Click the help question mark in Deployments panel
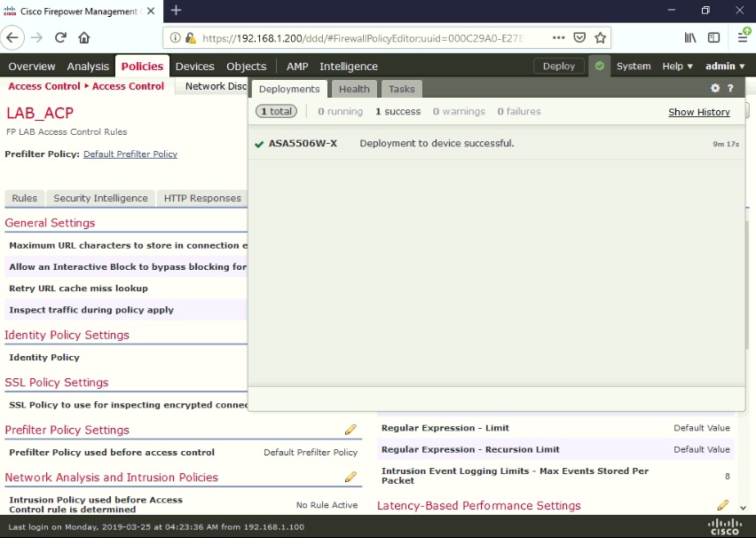Screen dimensions: 756x538 pos(728,88)
